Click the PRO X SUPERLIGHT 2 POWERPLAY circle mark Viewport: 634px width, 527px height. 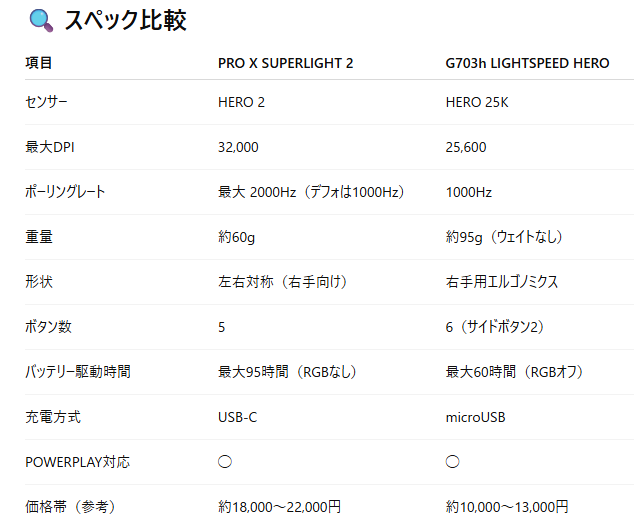225,461
